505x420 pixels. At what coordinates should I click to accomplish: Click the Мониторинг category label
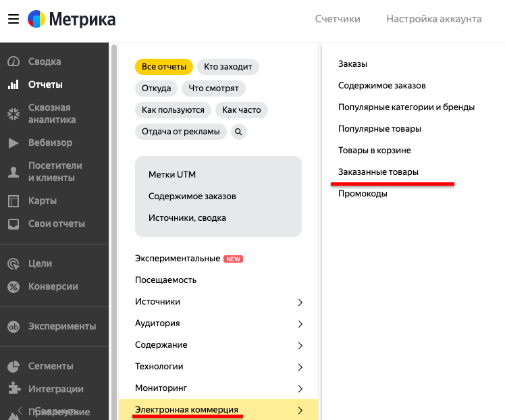161,388
